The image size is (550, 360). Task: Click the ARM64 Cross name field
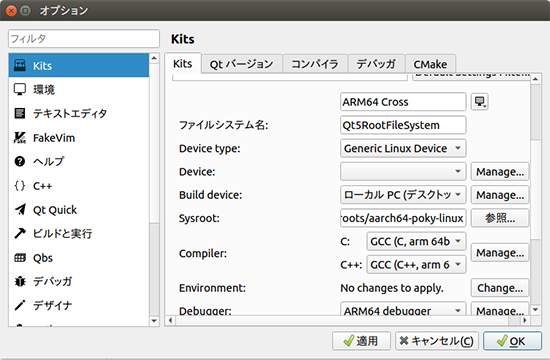point(403,102)
